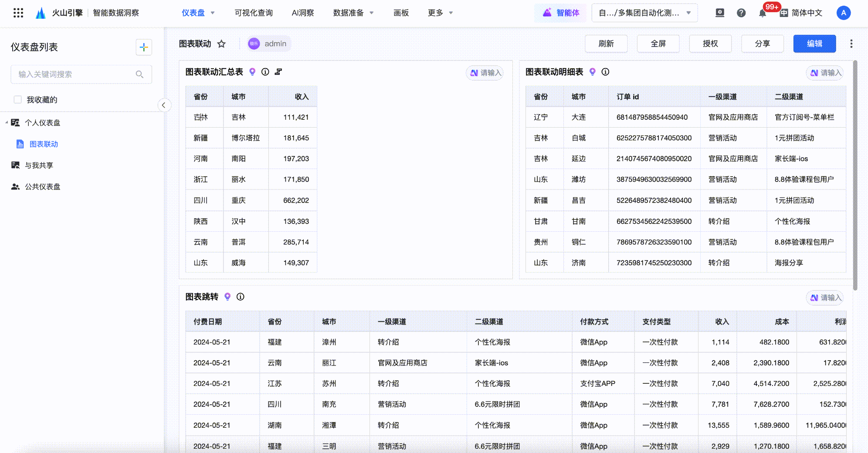Viewport: 868px width, 453px height.
Task: Open the app launcher grid icon
Action: tap(18, 13)
